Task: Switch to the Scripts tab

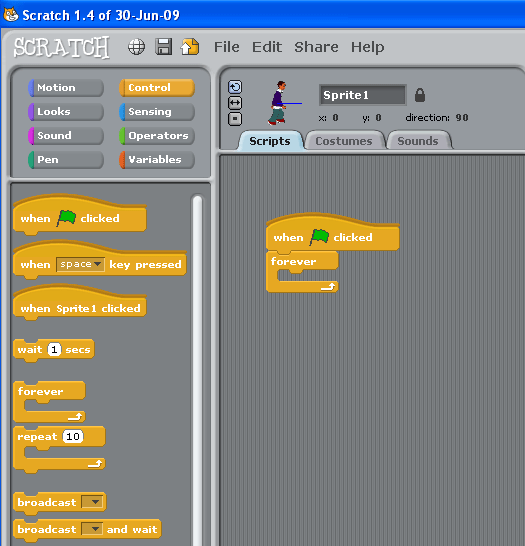Action: point(270,141)
